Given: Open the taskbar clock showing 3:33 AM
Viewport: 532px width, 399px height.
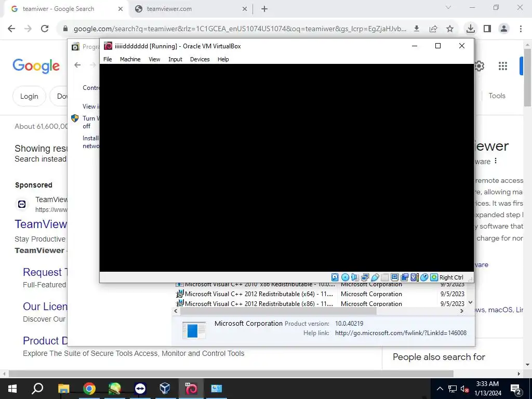Looking at the screenshot, I should tap(487, 389).
